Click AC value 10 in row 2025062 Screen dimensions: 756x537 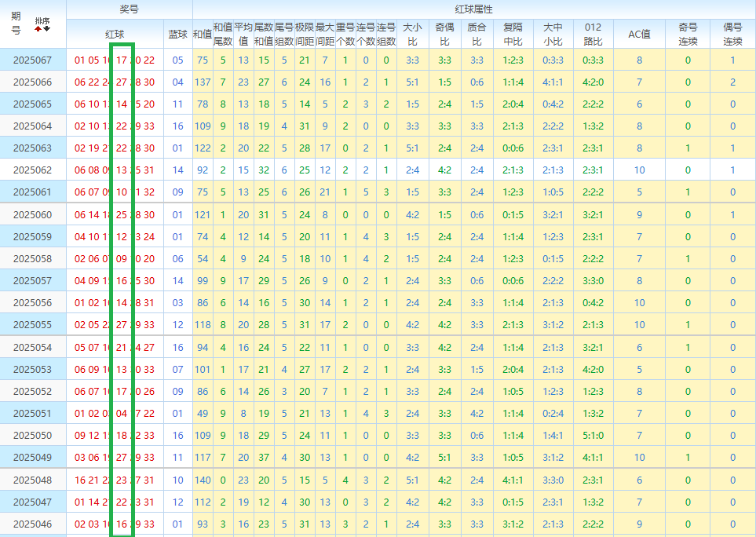coord(639,170)
